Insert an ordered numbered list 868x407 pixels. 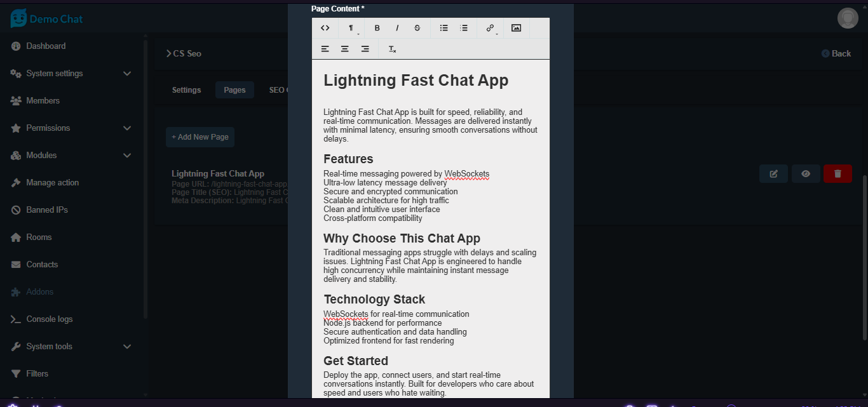(x=464, y=28)
